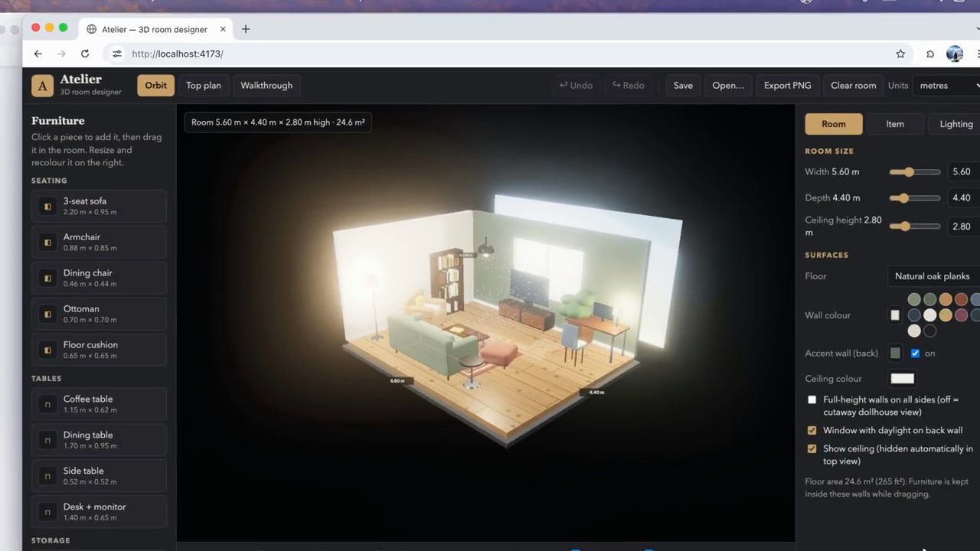
Task: Enable full-height walls on all sides
Action: [x=812, y=400]
